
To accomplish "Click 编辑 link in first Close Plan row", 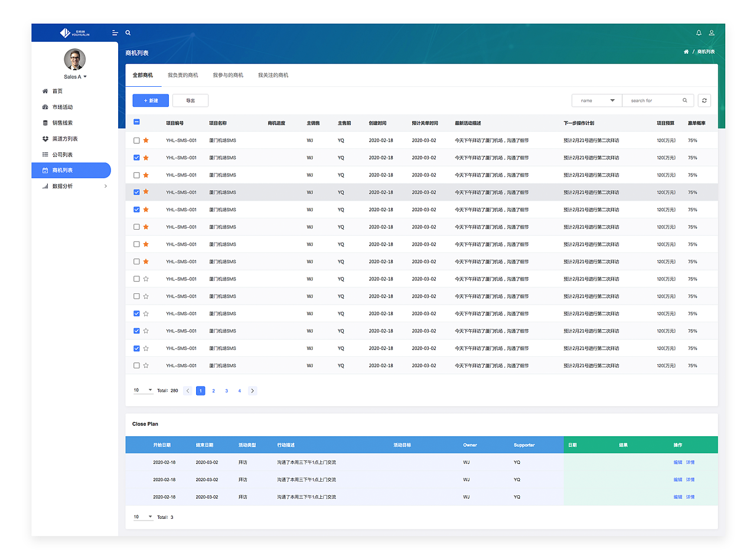I will tap(677, 462).
